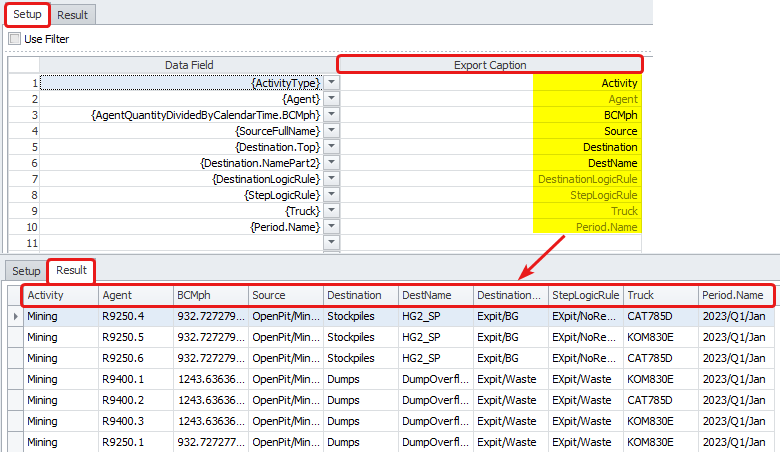The image size is (780, 452).
Task: Open the {Destination.Top} field dropdown
Action: tap(332, 148)
